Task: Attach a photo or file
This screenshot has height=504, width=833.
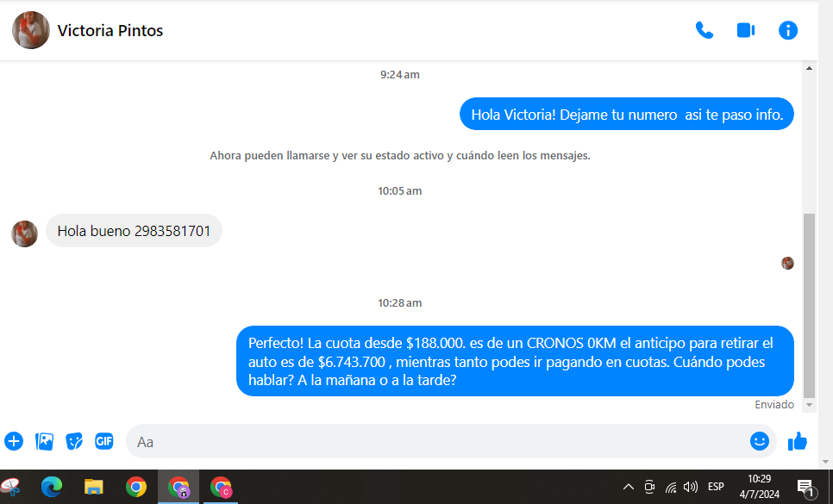Action: click(44, 441)
